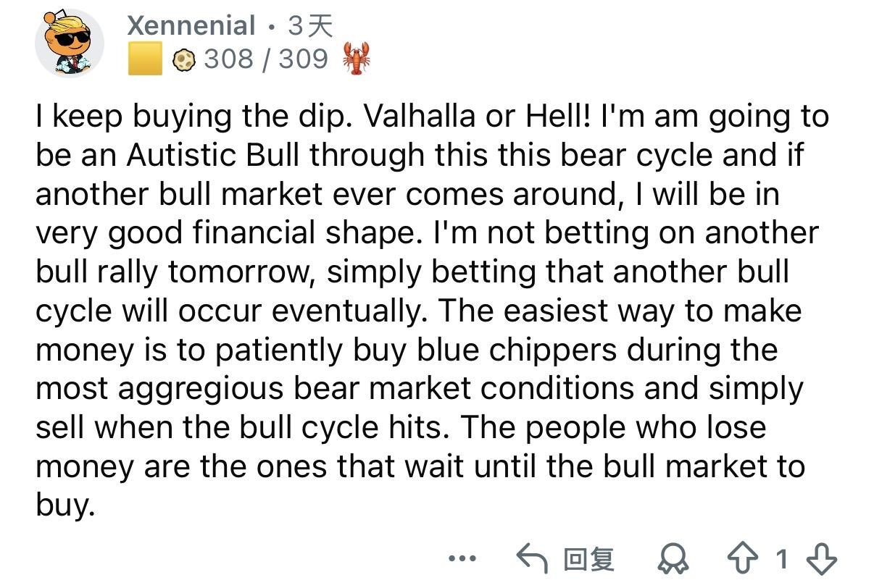Click the 308 / 309 flair count
874x588 pixels.
click(266, 59)
